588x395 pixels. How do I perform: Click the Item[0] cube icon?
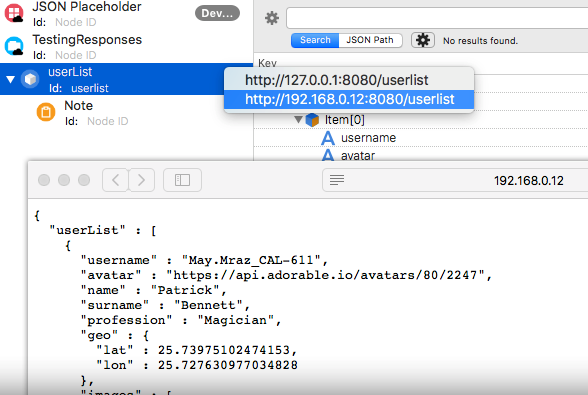coord(312,120)
